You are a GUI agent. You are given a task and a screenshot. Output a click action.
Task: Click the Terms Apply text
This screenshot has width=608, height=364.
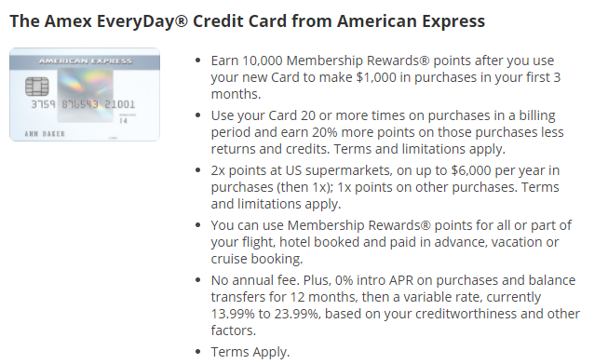click(x=250, y=352)
